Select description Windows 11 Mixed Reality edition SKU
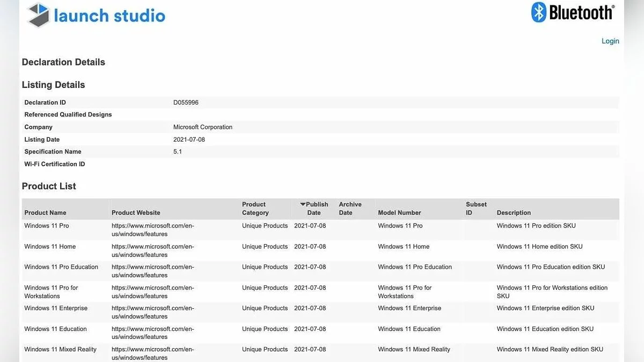 tap(550, 350)
